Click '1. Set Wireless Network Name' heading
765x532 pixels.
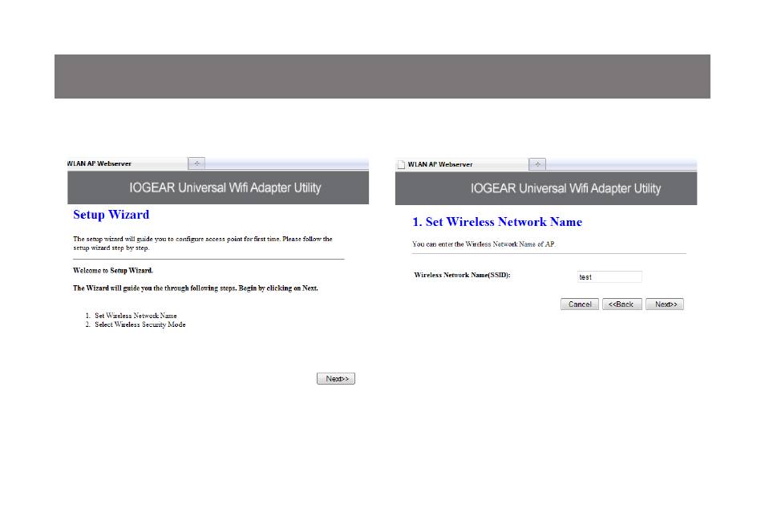497,222
